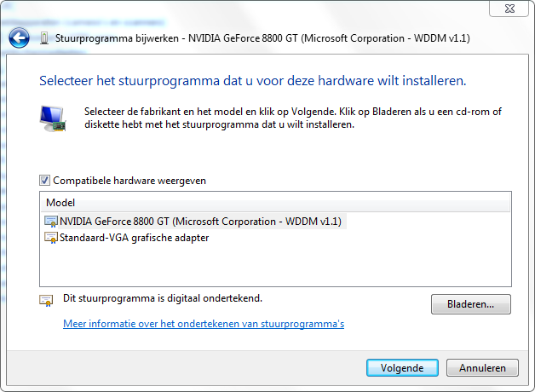The width and height of the screenshot is (535, 392).
Task: Click Volgende to continue installation
Action: pyautogui.click(x=402, y=368)
